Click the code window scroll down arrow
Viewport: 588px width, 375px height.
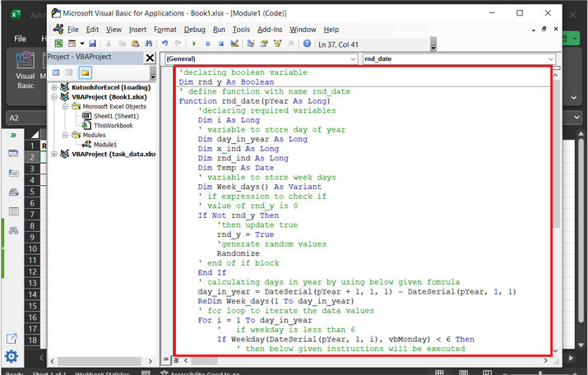pos(555,350)
